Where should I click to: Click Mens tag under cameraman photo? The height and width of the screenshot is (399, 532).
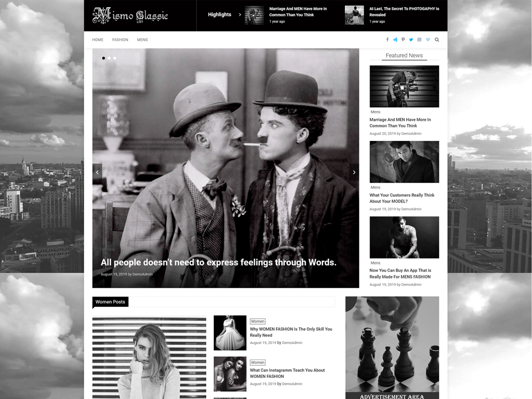376,112
